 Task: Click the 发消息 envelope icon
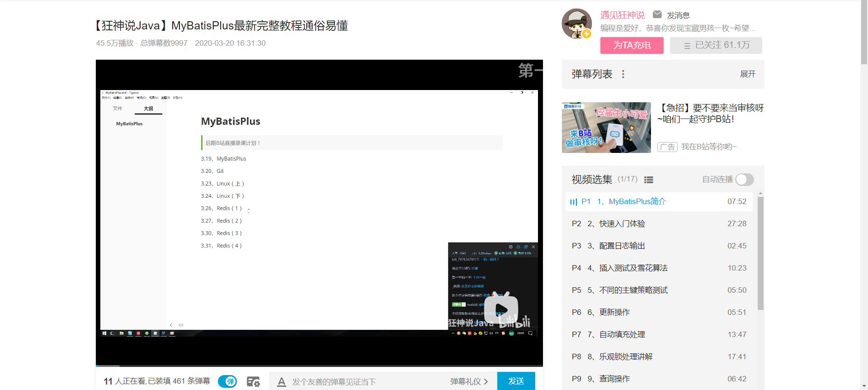coord(657,14)
